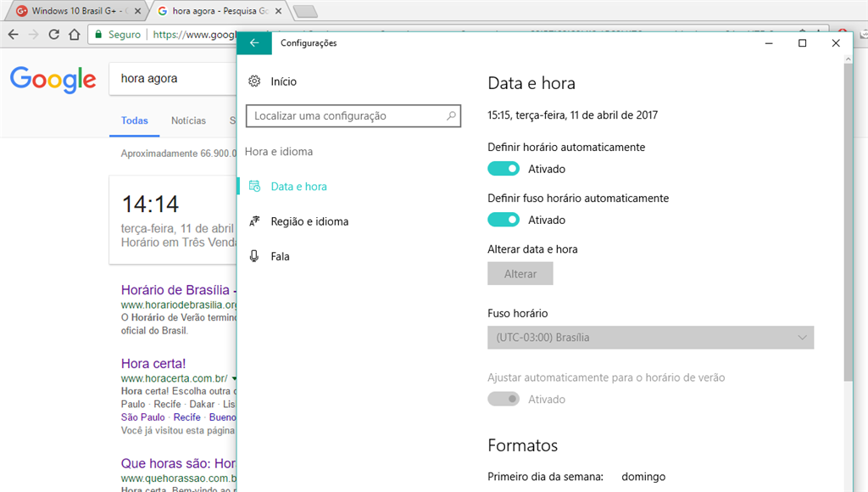Close the Configurações window

[x=836, y=43]
